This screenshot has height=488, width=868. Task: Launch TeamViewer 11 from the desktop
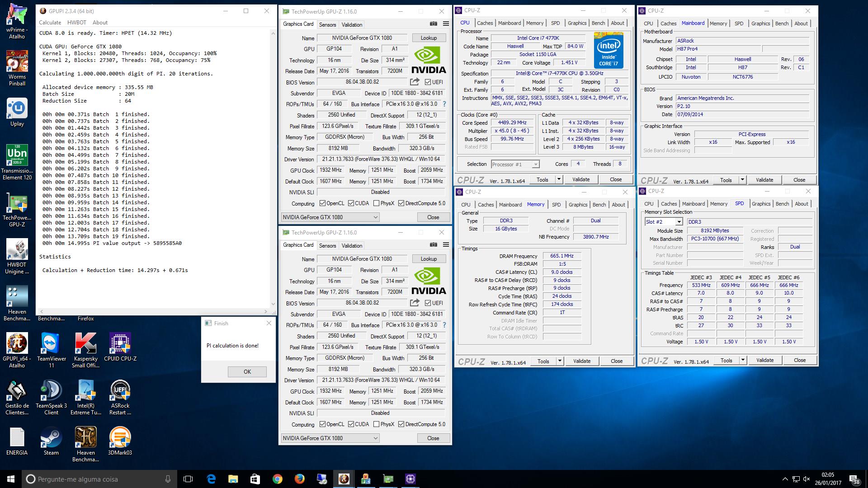(51, 351)
